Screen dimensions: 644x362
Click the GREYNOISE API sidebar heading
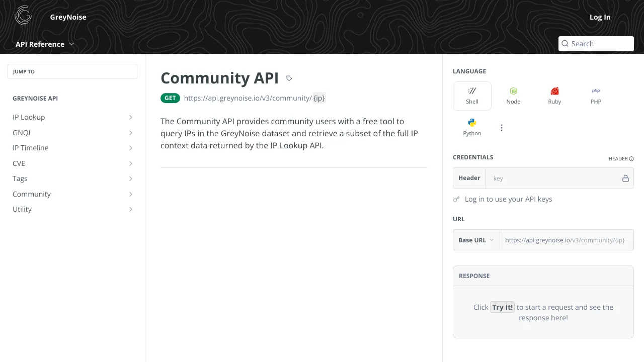[35, 99]
